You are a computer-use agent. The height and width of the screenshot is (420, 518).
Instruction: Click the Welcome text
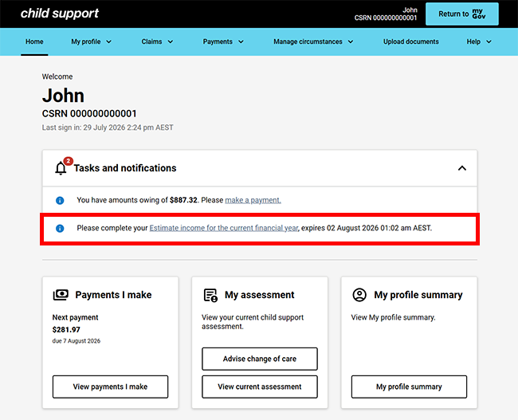pos(57,77)
